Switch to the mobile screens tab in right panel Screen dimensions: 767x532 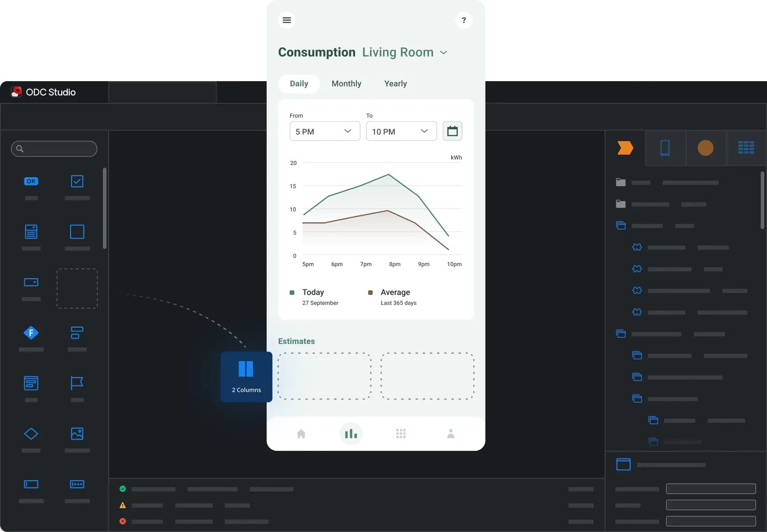click(665, 148)
